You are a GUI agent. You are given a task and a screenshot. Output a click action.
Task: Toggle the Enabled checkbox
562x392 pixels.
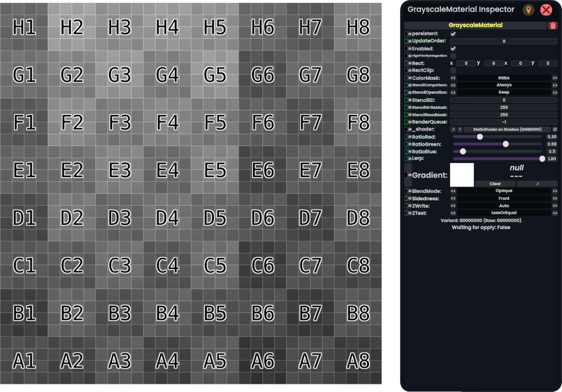click(453, 49)
